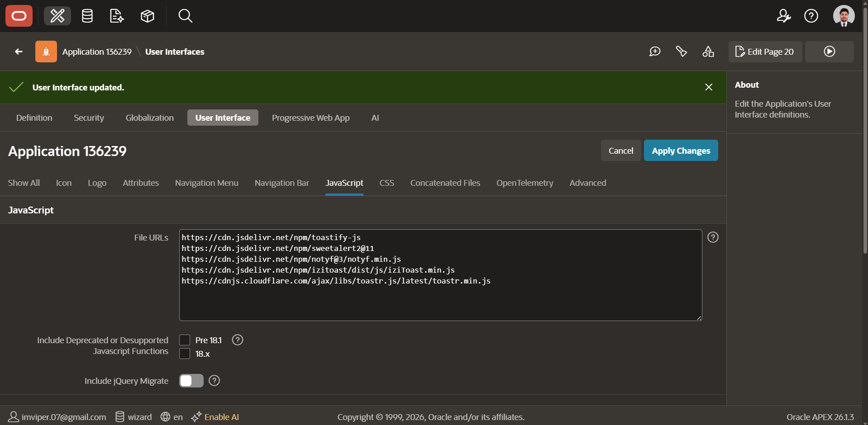Click the Cancel button
Image resolution: width=868 pixels, height=425 pixels.
click(x=621, y=151)
